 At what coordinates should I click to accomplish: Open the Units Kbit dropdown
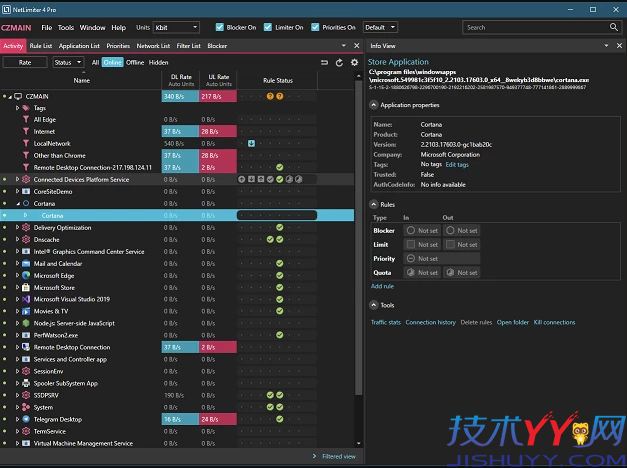tap(176, 27)
